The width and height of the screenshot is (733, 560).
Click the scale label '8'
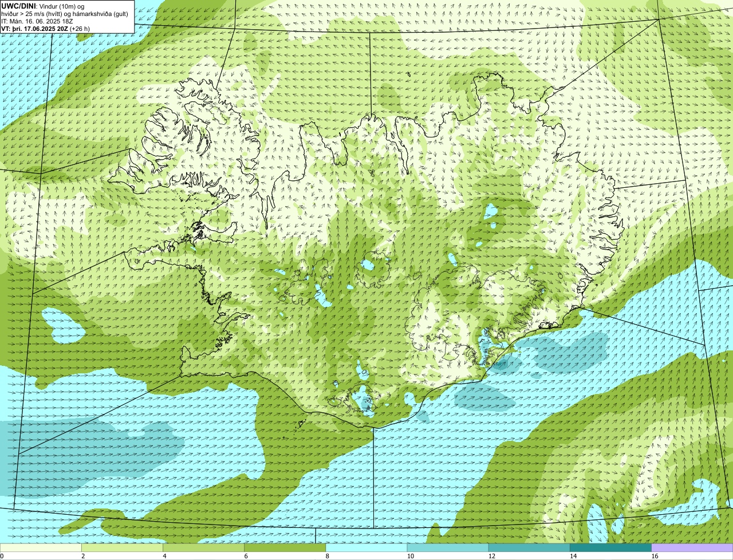(x=327, y=556)
